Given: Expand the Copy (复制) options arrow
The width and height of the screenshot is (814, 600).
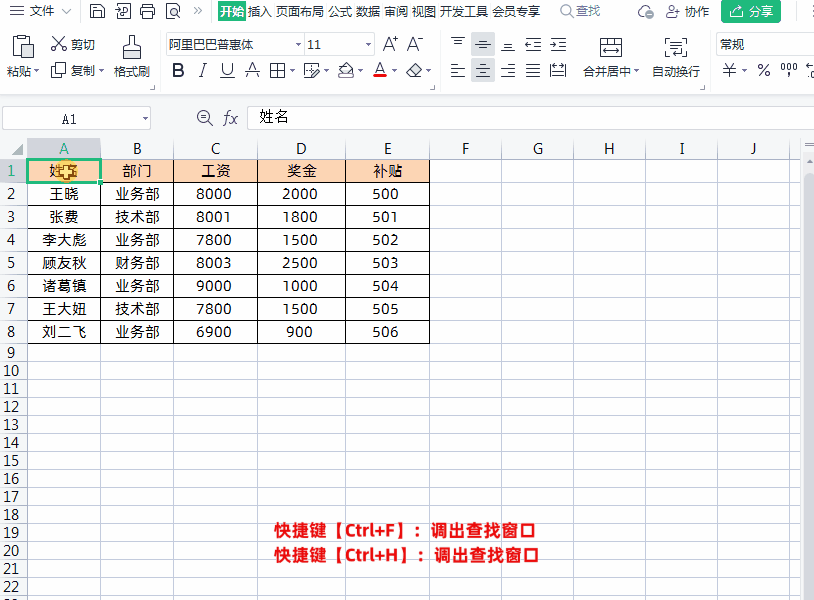Looking at the screenshot, I should point(101,70).
